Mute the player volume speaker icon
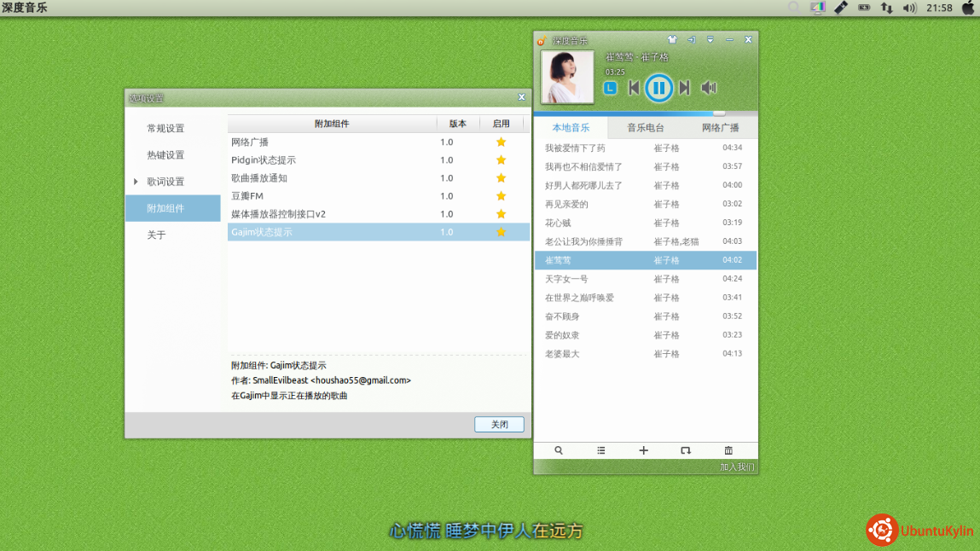The height and width of the screenshot is (551, 980). tap(708, 88)
